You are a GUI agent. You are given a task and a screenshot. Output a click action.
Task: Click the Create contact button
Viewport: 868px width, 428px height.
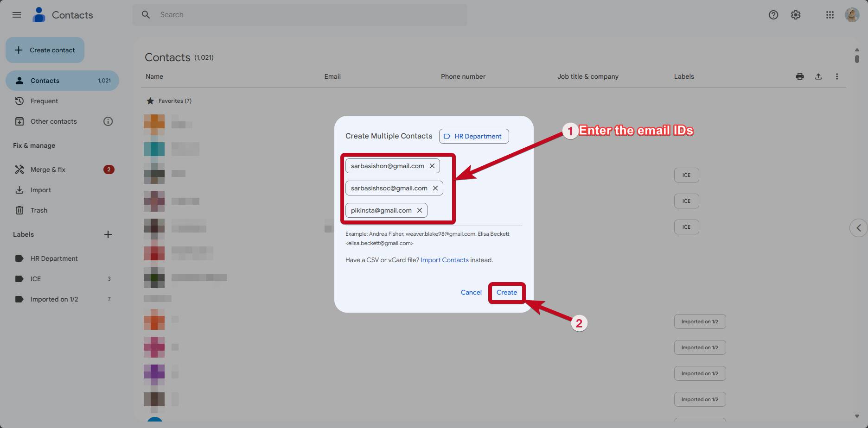45,50
